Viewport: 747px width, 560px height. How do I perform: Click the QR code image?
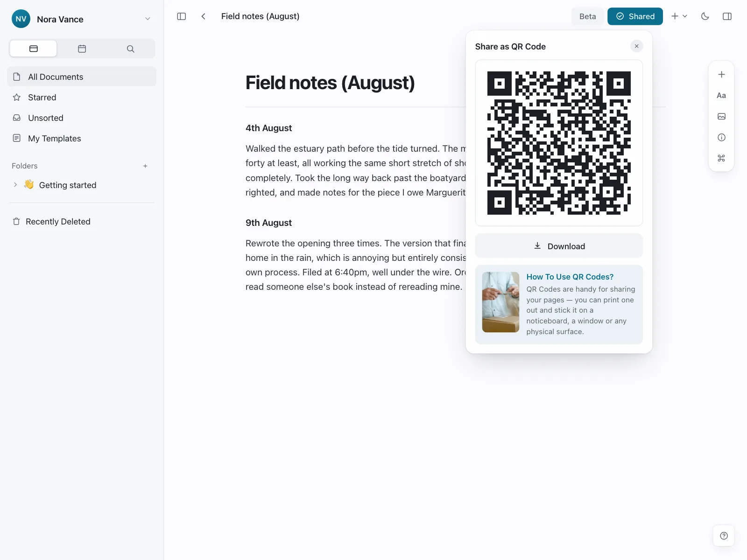click(x=559, y=143)
